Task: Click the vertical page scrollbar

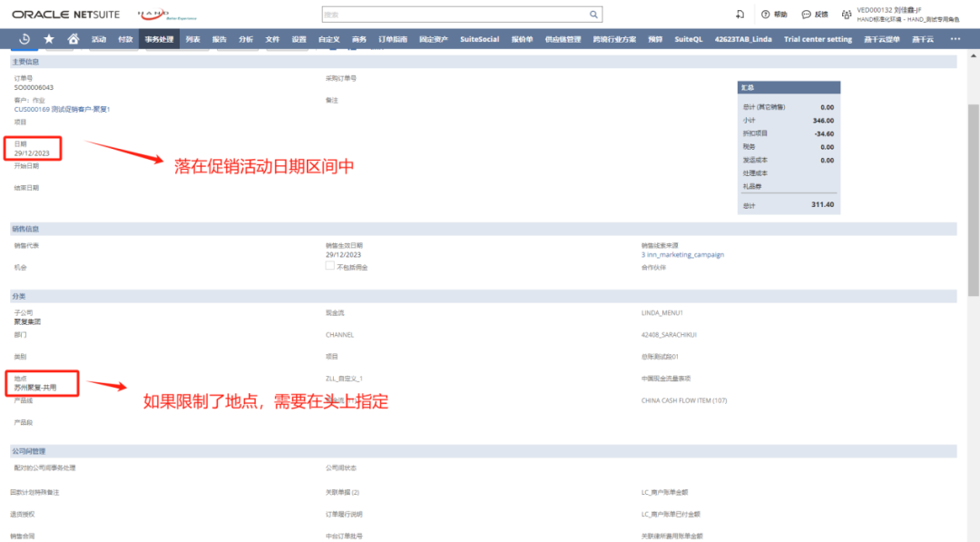Action: click(973, 200)
